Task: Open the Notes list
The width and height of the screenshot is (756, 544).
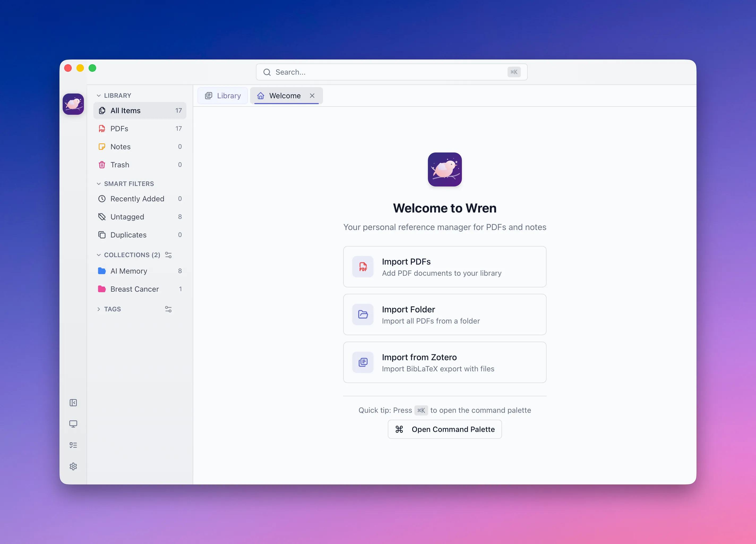Action: pyautogui.click(x=140, y=146)
